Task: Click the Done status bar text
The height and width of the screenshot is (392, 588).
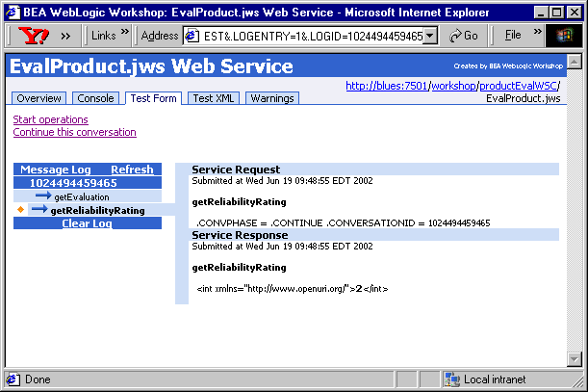Action: 38,379
